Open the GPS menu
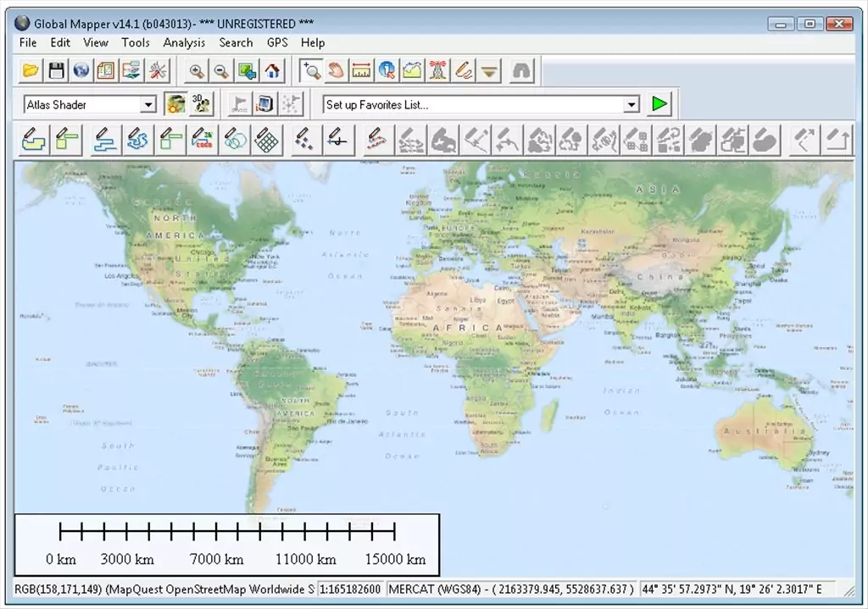Viewport: 868px width, 609px height. click(x=277, y=42)
